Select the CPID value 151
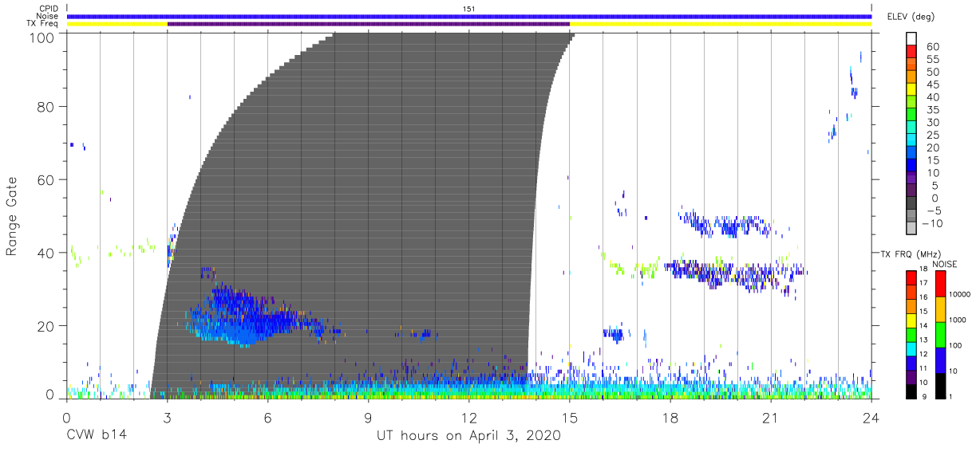Viewport: 980px width, 452px height. click(x=469, y=9)
